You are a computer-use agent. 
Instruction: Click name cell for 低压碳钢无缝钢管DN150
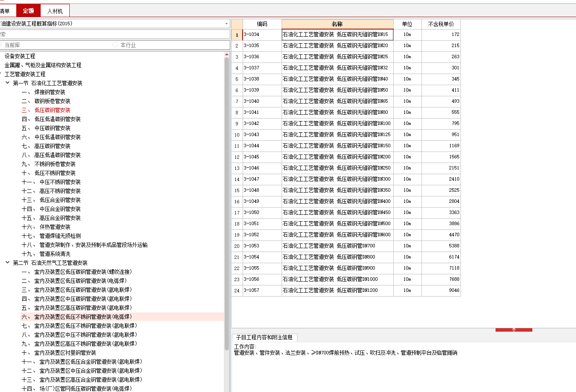[x=337, y=146]
